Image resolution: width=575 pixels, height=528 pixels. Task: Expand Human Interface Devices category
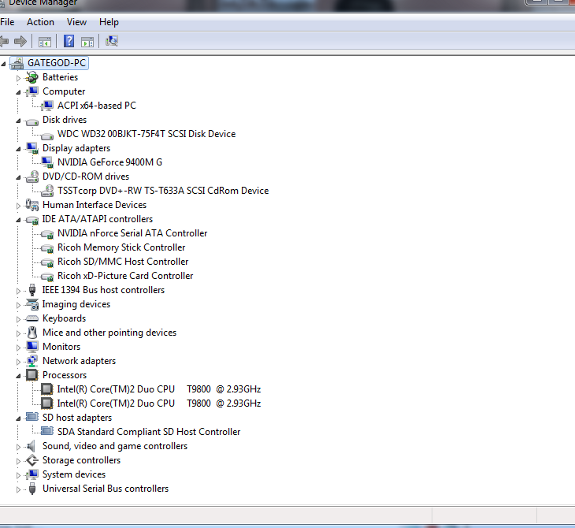tap(18, 206)
